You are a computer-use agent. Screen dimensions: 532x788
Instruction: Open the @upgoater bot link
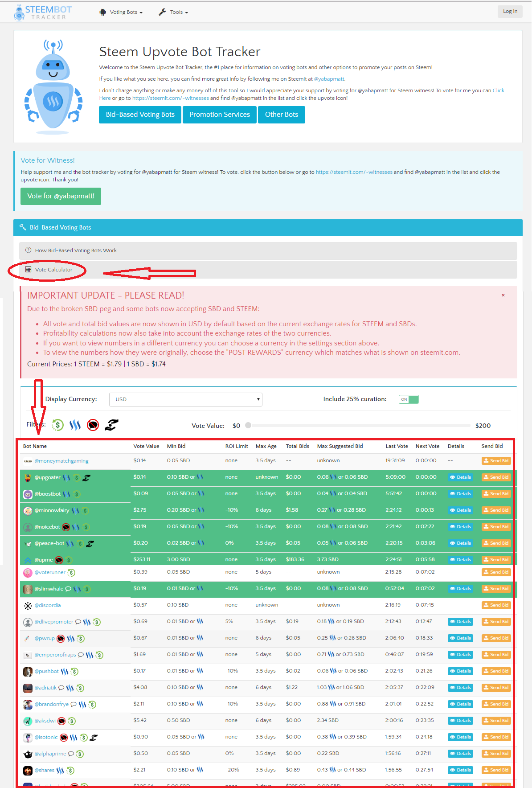(47, 477)
